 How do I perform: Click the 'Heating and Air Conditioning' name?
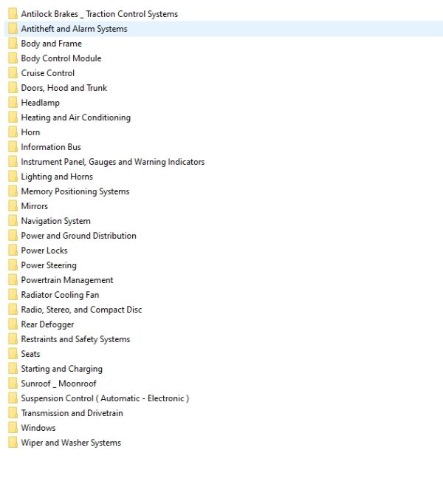[76, 118]
